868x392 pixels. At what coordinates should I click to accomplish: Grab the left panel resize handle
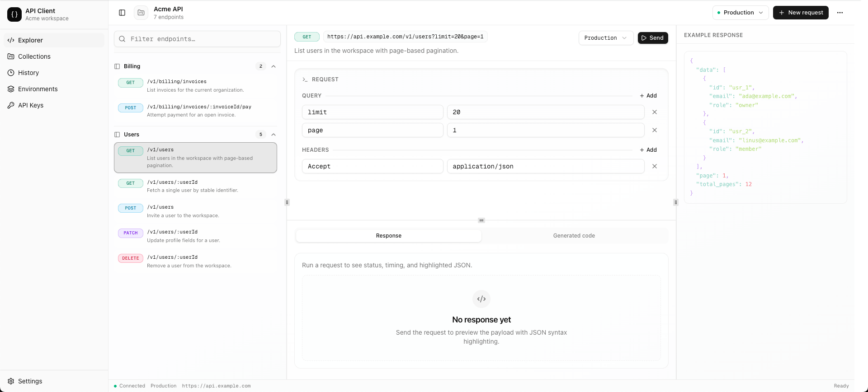tap(287, 202)
